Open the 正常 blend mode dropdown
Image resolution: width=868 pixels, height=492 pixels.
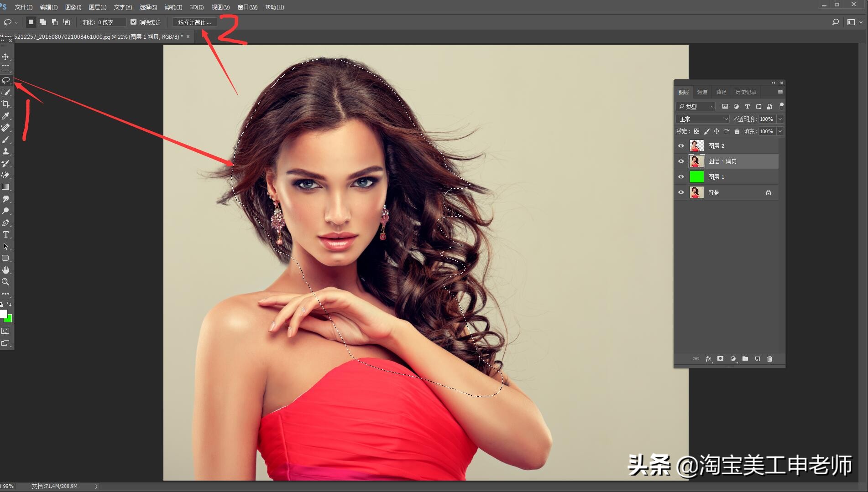[702, 119]
